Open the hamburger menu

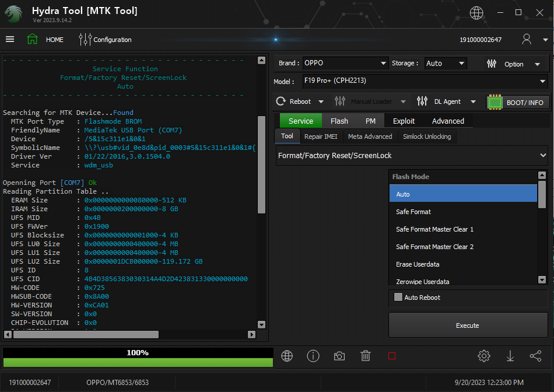point(10,39)
